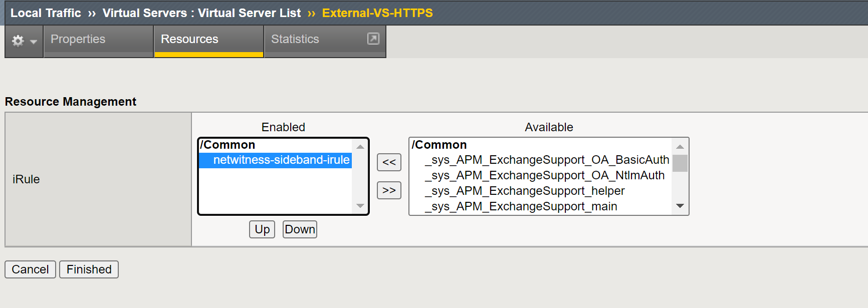Go to the Statistics tab
Viewport: 868px width, 308px height.
point(295,39)
